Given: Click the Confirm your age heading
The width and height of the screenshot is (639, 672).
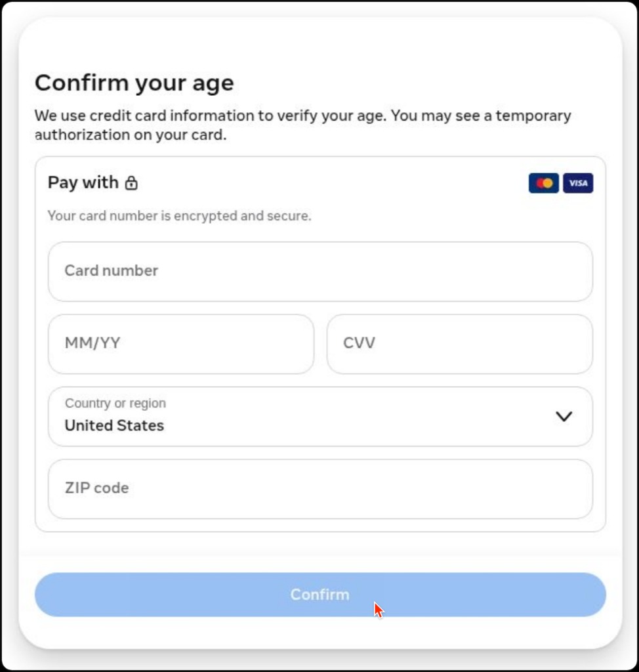Looking at the screenshot, I should tap(134, 83).
